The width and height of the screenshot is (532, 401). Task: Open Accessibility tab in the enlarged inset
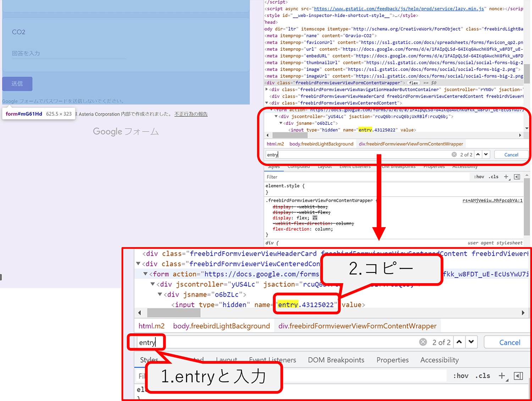pyautogui.click(x=439, y=360)
